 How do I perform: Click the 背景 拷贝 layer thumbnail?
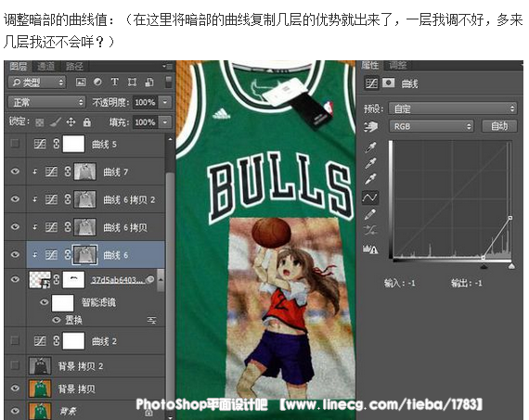click(40, 388)
